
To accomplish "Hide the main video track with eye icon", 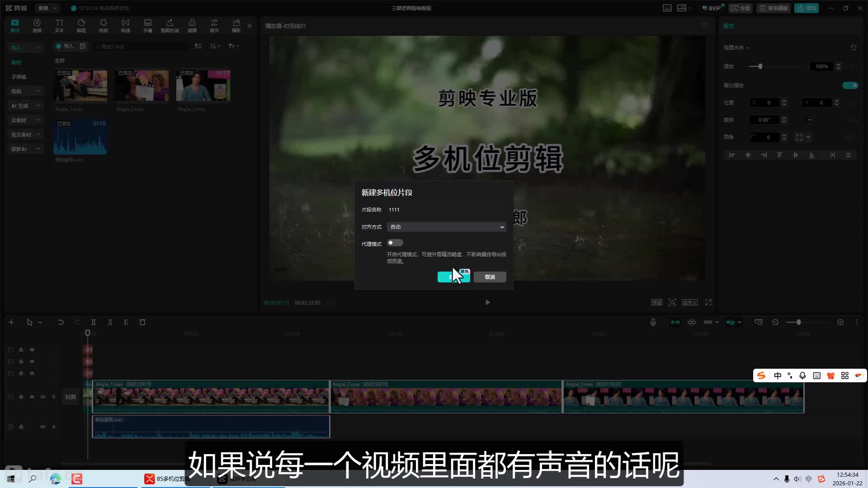I will [x=32, y=397].
